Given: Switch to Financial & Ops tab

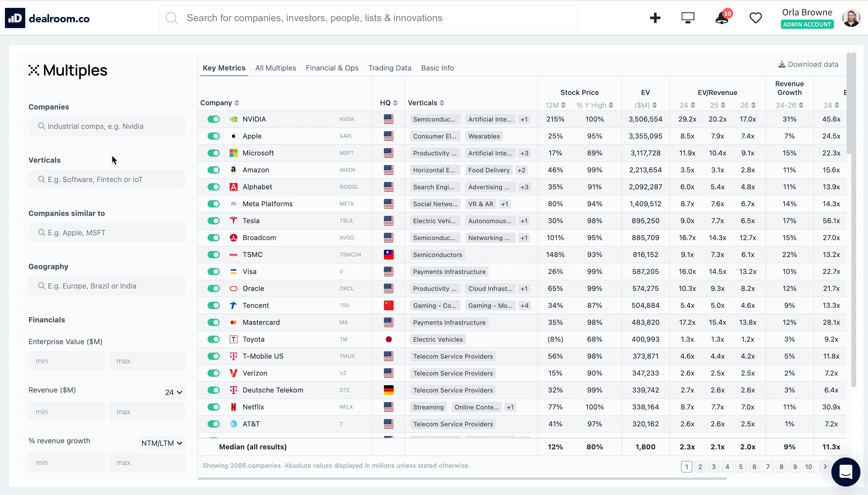Looking at the screenshot, I should tap(332, 68).
